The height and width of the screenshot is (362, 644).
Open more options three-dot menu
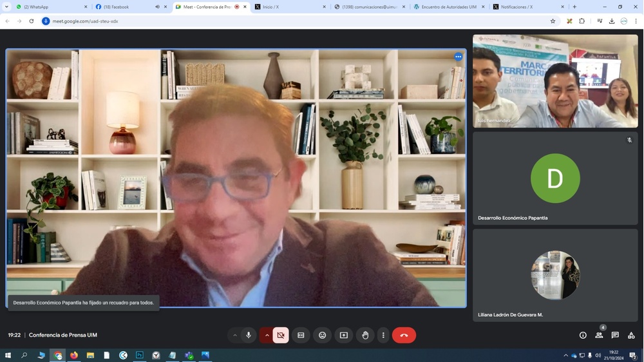click(383, 335)
